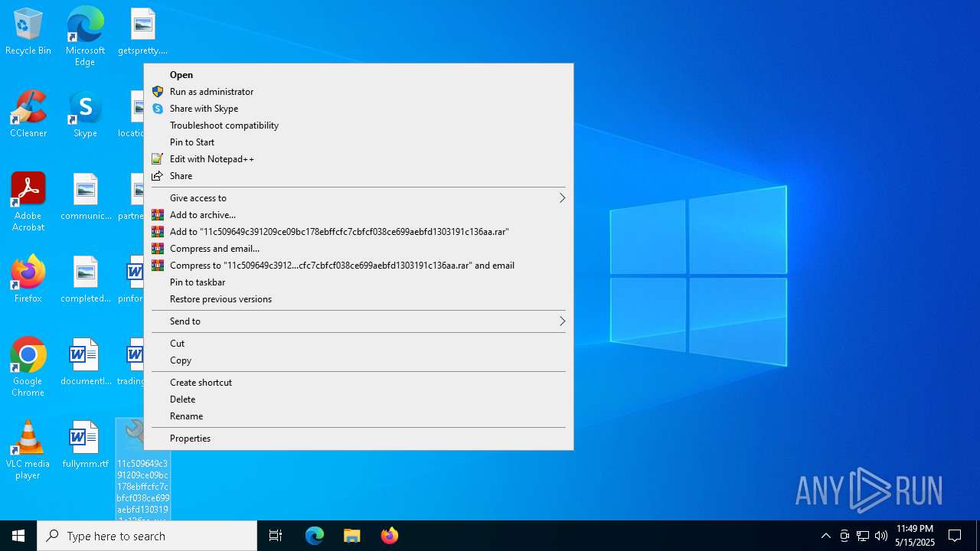Image resolution: width=980 pixels, height=551 pixels.
Task: Click the Windows Start button
Action: 18,536
